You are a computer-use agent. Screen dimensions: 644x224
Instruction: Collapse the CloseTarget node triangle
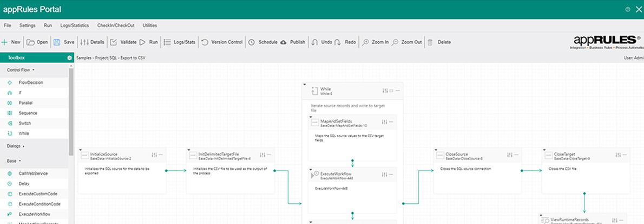[544, 150]
